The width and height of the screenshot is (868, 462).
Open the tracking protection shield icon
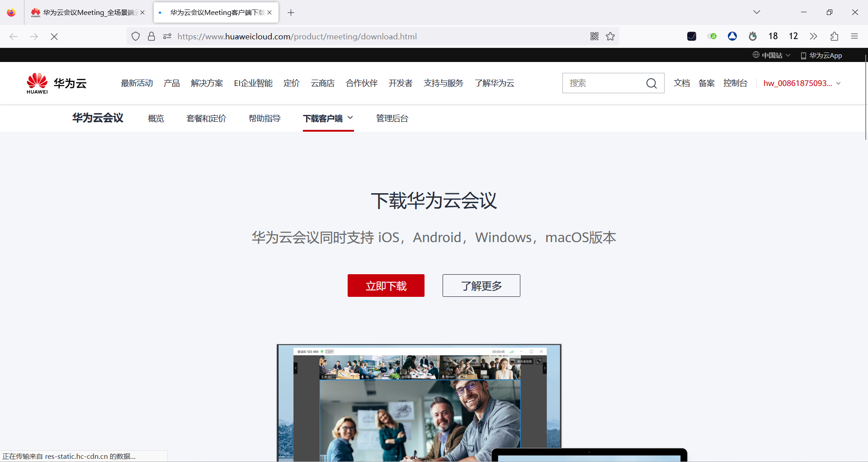pos(136,37)
